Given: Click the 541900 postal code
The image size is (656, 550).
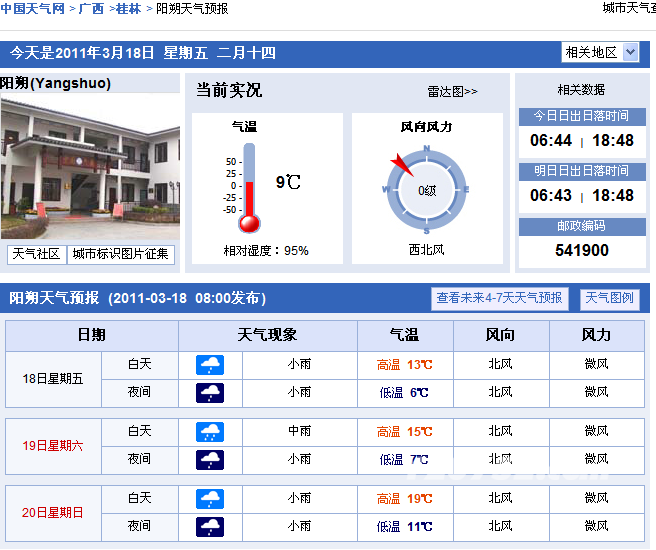Looking at the screenshot, I should (x=581, y=250).
